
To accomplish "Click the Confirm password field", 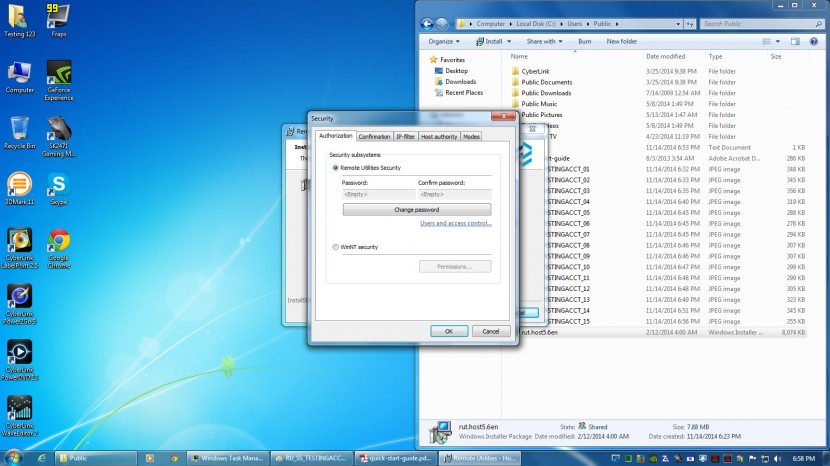I will [x=455, y=194].
